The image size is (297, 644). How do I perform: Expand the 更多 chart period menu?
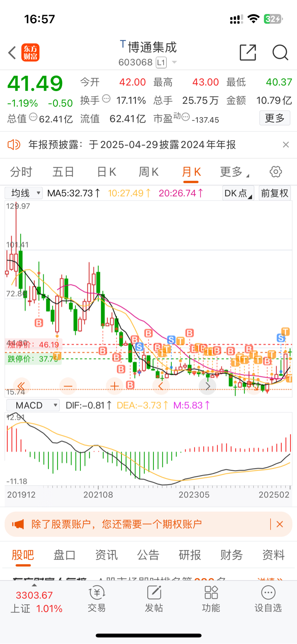(x=234, y=172)
